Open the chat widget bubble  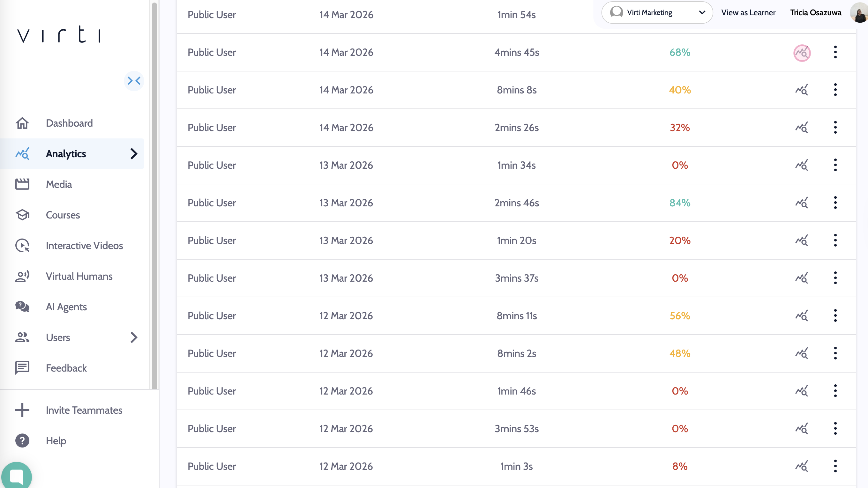(x=17, y=476)
